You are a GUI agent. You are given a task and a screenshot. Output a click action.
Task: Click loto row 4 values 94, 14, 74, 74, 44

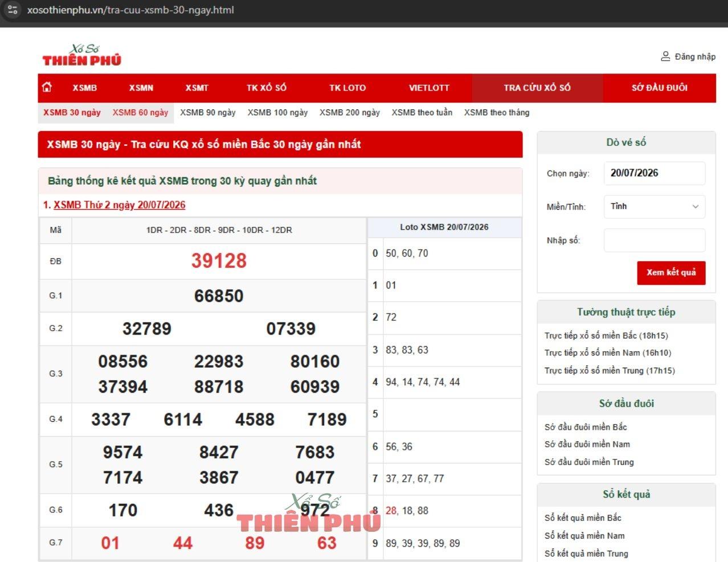coord(423,382)
